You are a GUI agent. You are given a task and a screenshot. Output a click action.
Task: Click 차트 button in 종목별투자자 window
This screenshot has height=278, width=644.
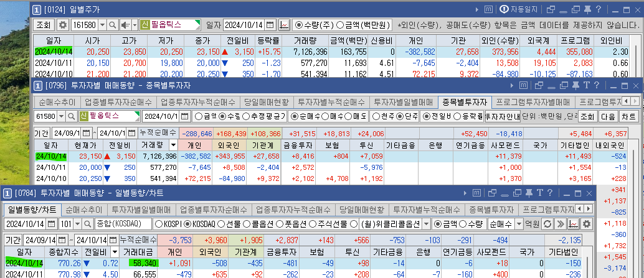point(628,116)
